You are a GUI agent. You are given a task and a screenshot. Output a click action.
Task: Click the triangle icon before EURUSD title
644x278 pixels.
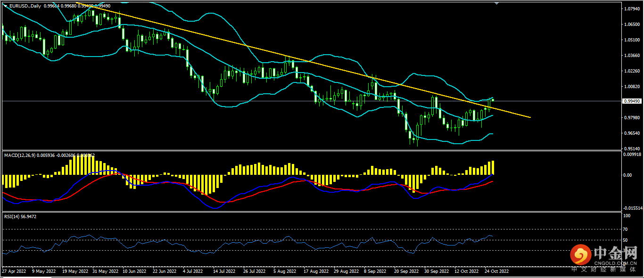5,6
